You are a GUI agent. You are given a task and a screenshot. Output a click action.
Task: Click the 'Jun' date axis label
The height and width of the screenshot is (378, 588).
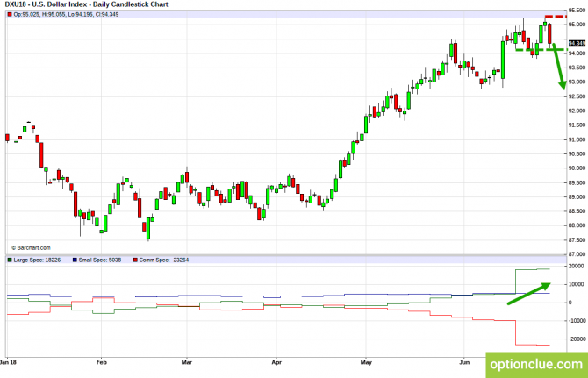(x=464, y=362)
